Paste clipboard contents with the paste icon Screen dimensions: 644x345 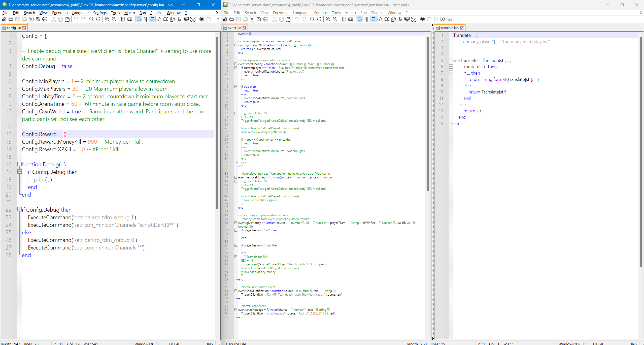[x=67, y=19]
